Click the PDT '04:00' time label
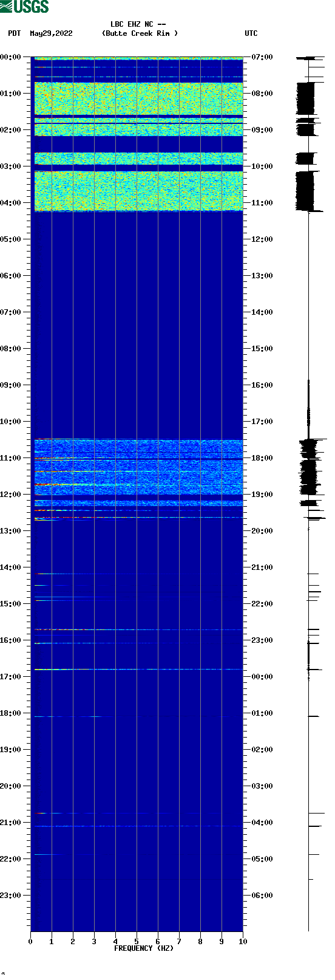 pos(11,203)
